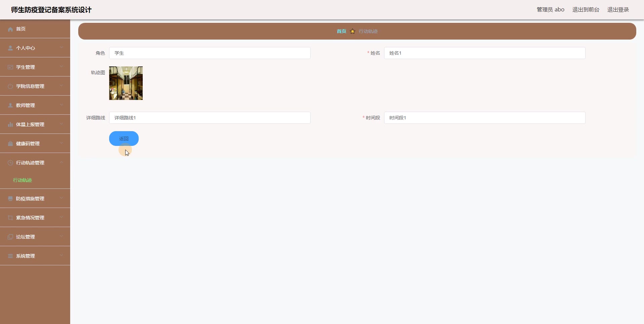Click the 角色 input field
Screen dimensions: 644x324
(210, 53)
